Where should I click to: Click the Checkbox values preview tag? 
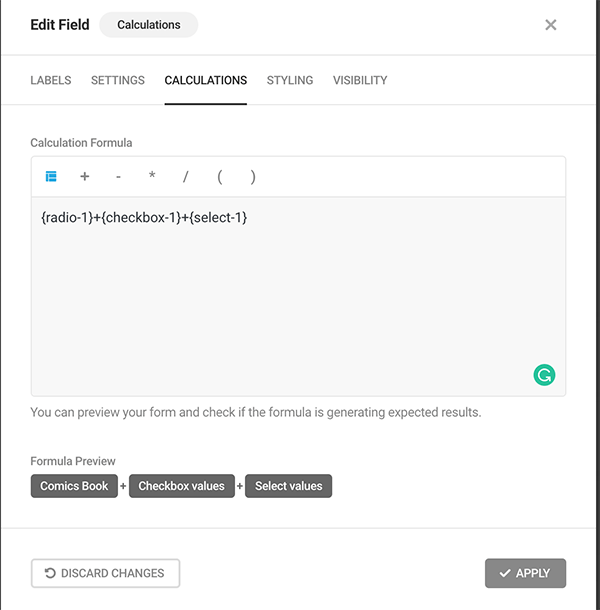182,486
